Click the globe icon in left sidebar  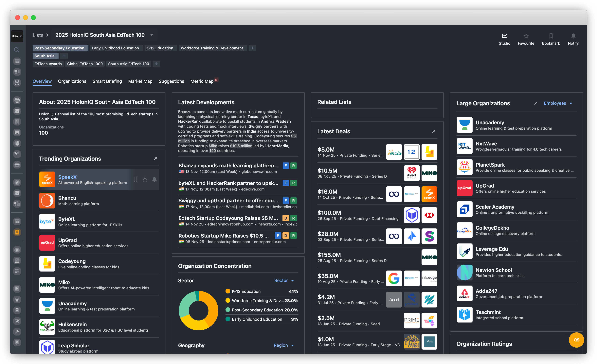(x=17, y=100)
